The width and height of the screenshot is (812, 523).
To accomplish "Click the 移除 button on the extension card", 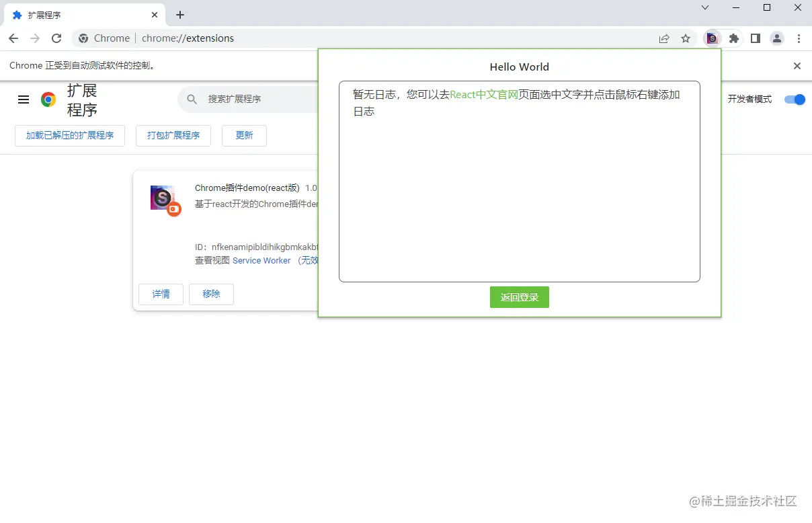I will [x=211, y=294].
